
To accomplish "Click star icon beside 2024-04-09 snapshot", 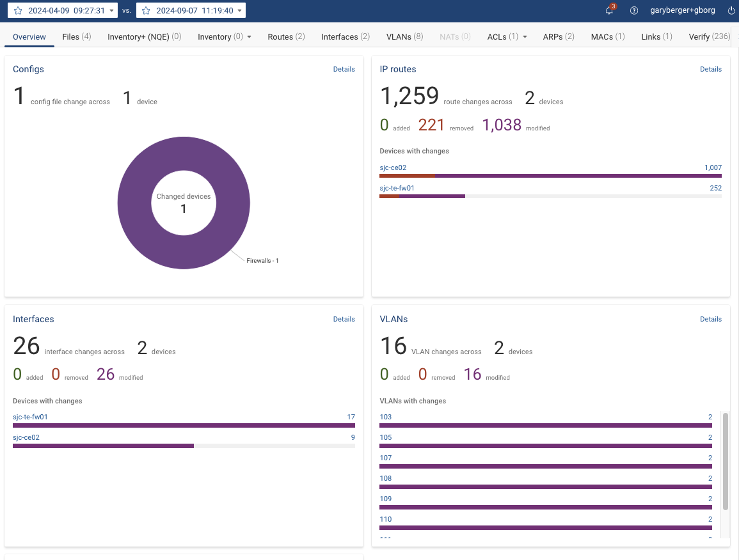I will tap(18, 11).
